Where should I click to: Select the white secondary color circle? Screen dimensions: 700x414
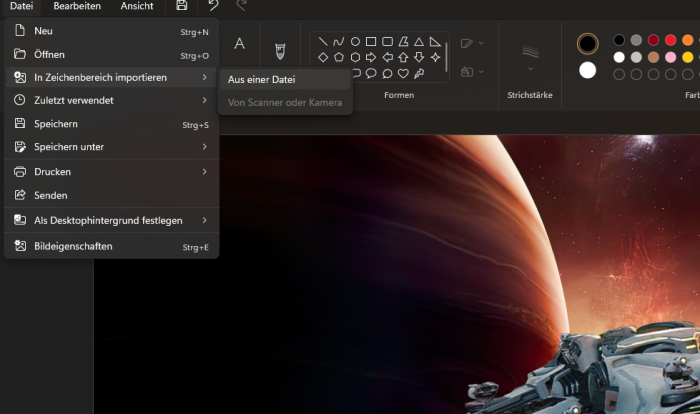588,70
